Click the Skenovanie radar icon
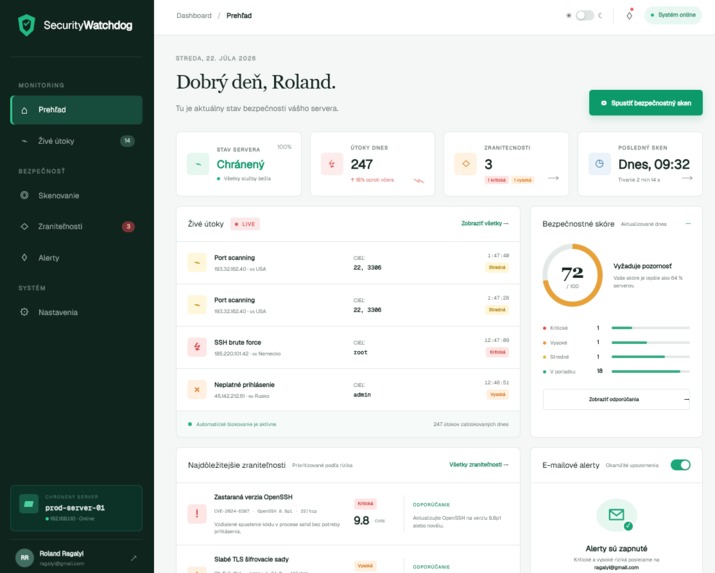Image resolution: width=715 pixels, height=573 pixels. tap(25, 195)
